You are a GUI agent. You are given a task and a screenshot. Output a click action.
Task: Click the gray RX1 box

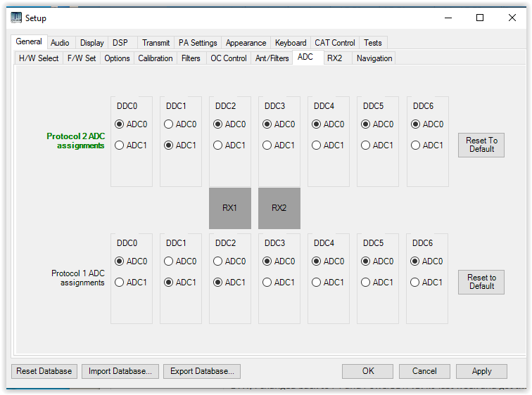pyautogui.click(x=230, y=208)
